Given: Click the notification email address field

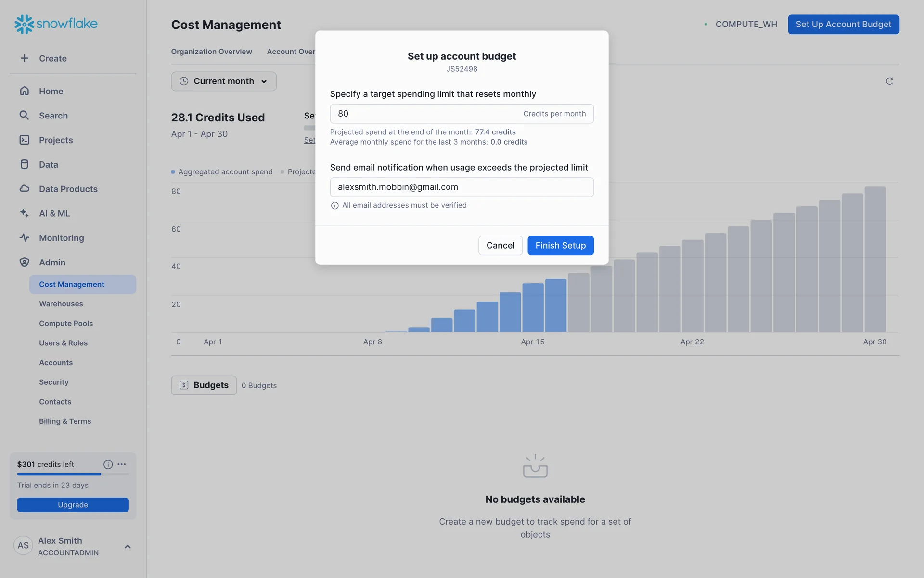Looking at the screenshot, I should coord(462,187).
